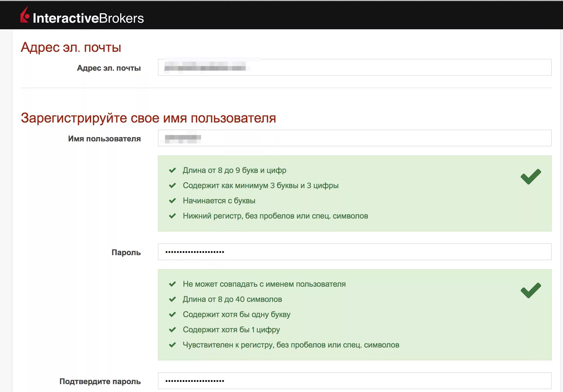The height and width of the screenshot is (392, 563).
Task: Click the 'Зарегистрируйте свое имя пользователя' heading
Action: click(x=148, y=118)
